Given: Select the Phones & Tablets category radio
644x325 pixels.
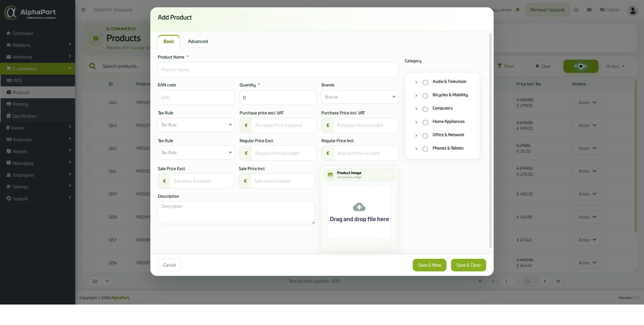Looking at the screenshot, I should (425, 149).
